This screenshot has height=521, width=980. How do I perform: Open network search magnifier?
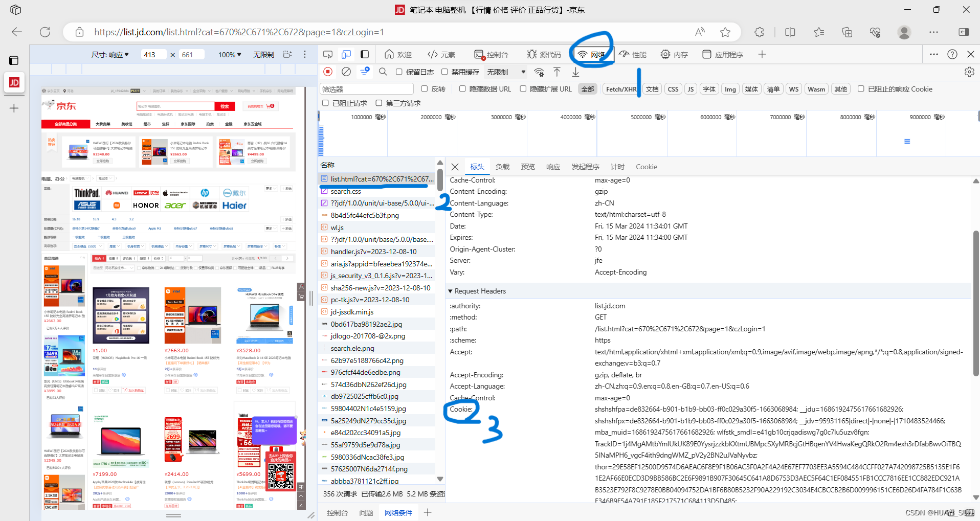click(383, 72)
